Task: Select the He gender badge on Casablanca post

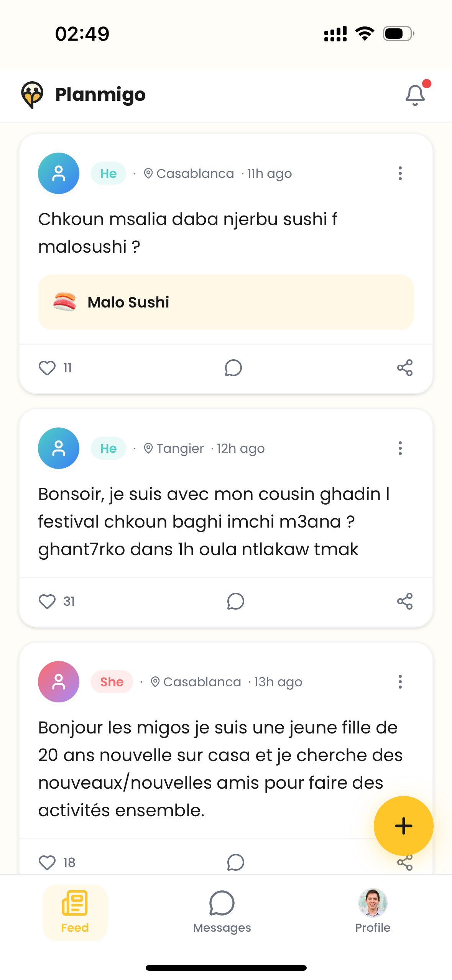Action: tap(108, 173)
